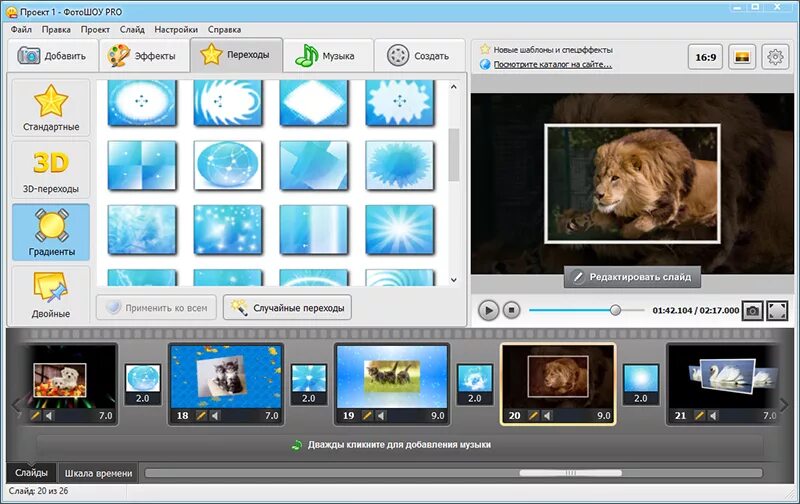The height and width of the screenshot is (504, 800).
Task: Click the sound icon on slide 18
Action: point(215,416)
